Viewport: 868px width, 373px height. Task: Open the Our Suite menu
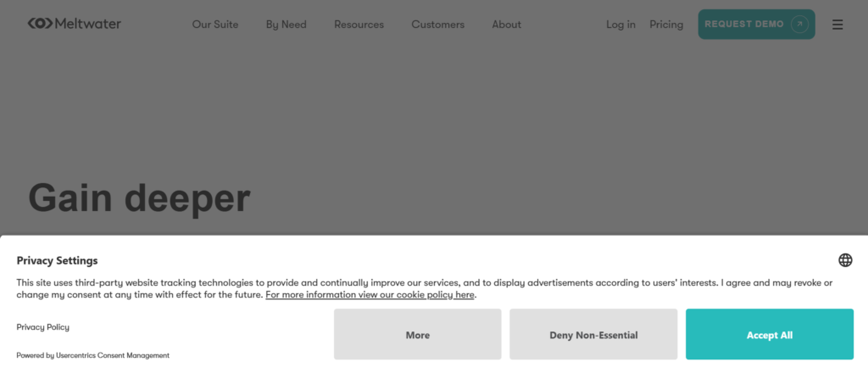coord(215,25)
